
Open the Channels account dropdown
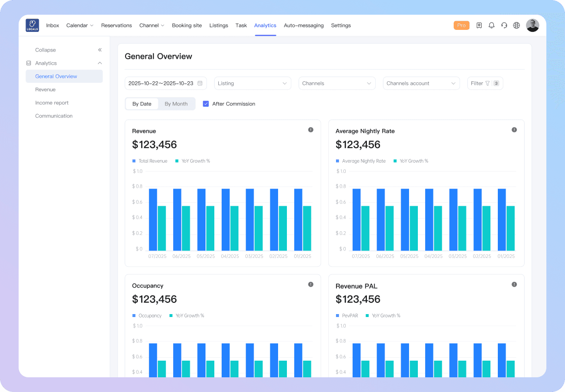(421, 83)
